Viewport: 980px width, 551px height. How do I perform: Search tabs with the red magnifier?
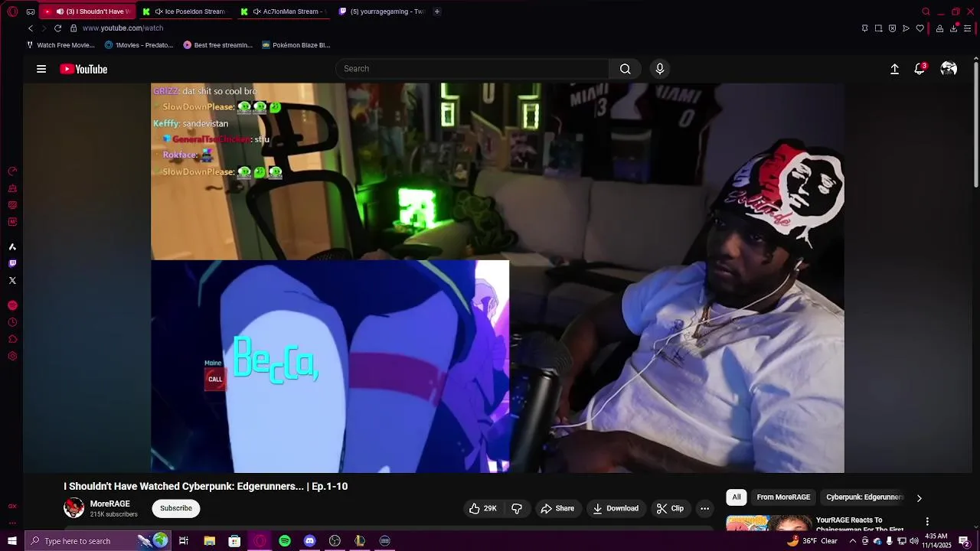point(926,11)
